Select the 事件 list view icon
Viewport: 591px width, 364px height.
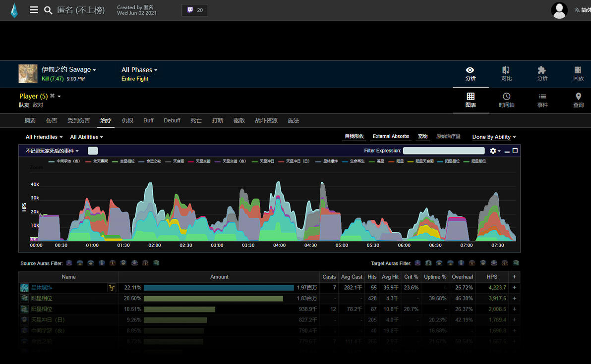[x=542, y=100]
